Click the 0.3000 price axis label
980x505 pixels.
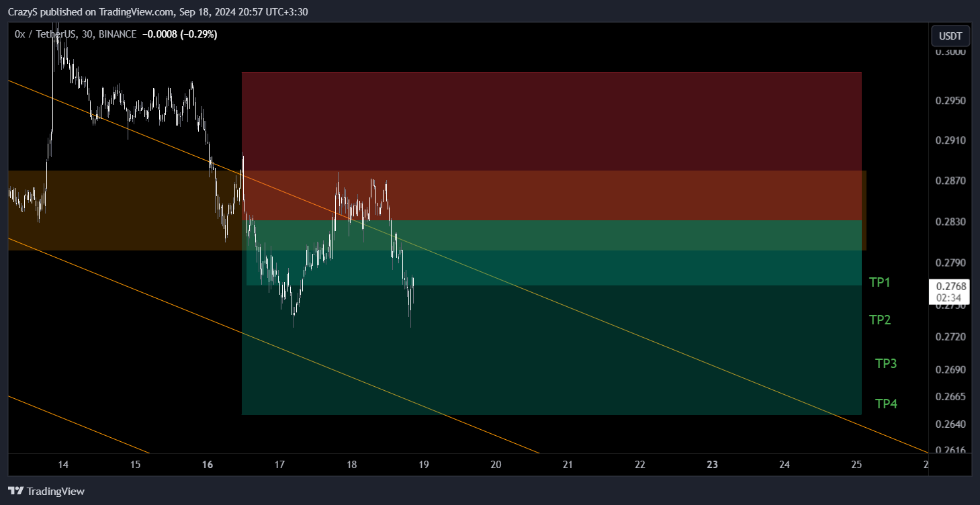(950, 52)
